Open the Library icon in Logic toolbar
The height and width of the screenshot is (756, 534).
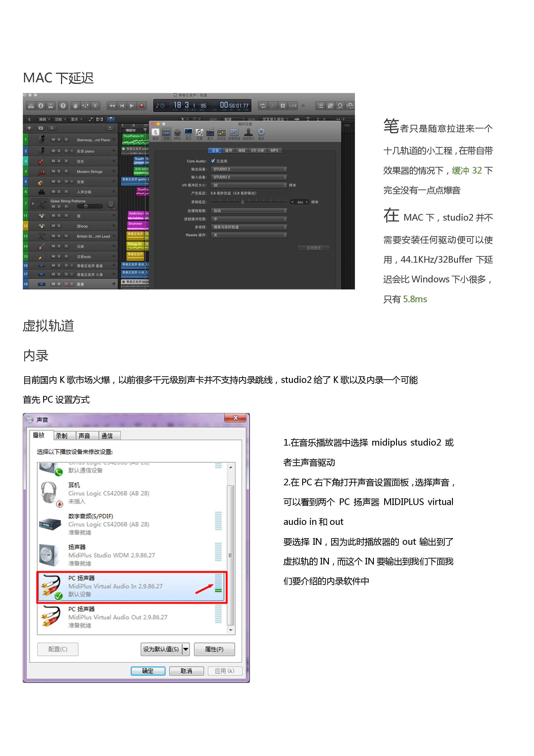click(31, 106)
